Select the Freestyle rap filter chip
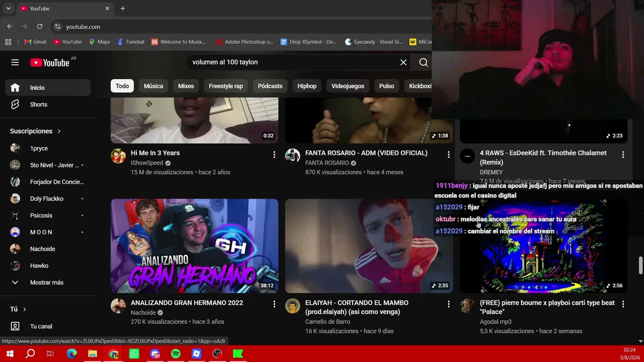Viewport: 644px width, 362px height. click(226, 86)
